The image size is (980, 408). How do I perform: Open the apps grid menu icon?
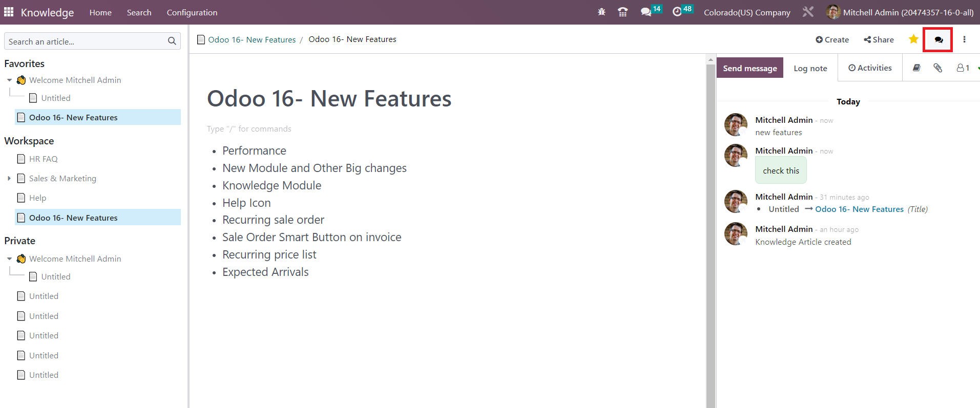click(9, 12)
